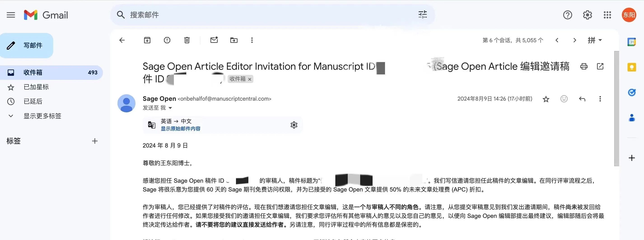Reply to the Sage Open message
This screenshot has height=240, width=644.
582,99
